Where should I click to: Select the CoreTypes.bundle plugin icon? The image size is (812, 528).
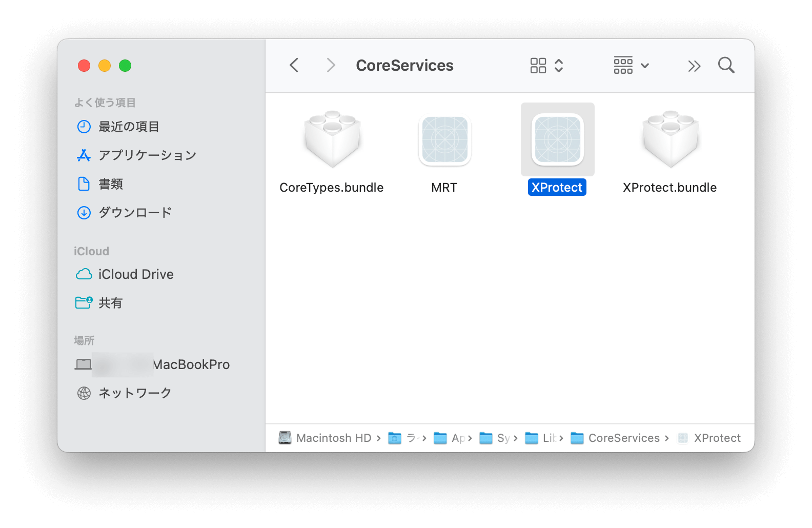[x=332, y=139]
